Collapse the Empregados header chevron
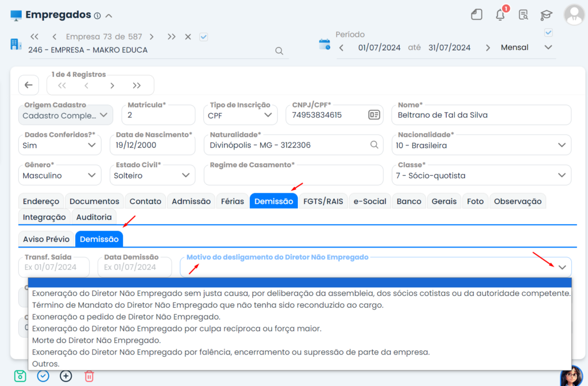The width and height of the screenshot is (588, 386). coord(109,16)
